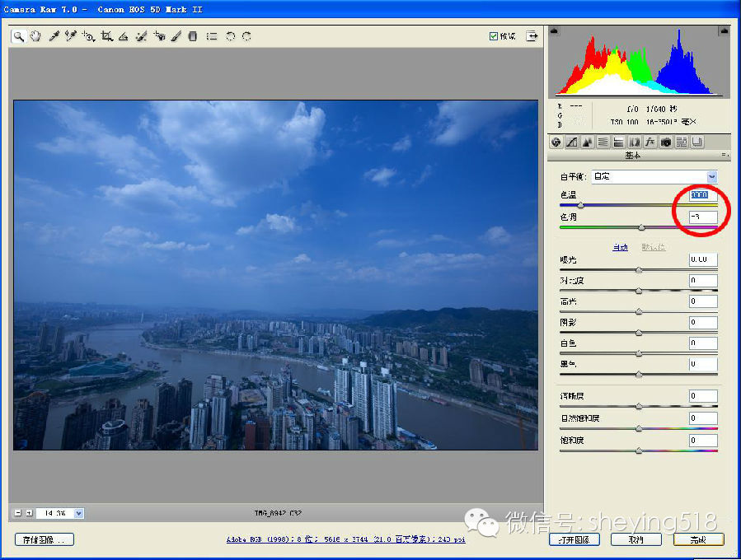The width and height of the screenshot is (741, 560).
Task: Open the zoom level dropdown showing 14.3%
Action: point(79,513)
